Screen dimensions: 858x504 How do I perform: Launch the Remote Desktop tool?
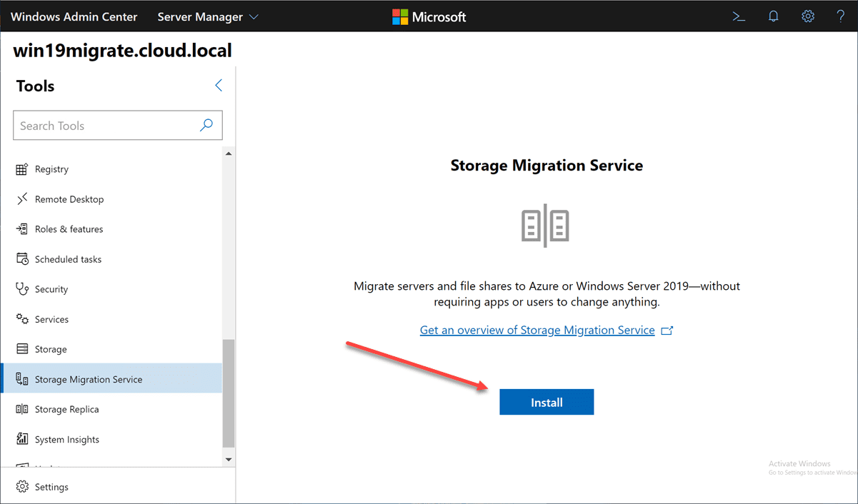click(69, 198)
